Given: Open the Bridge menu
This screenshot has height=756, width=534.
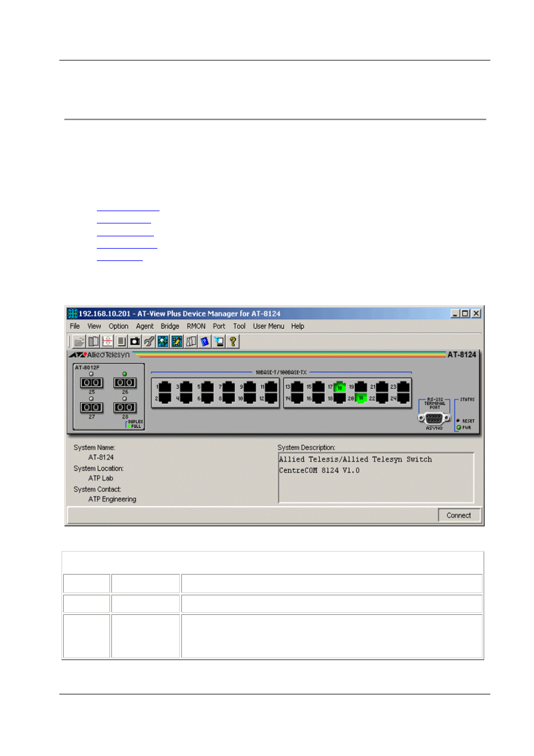Looking at the screenshot, I should [x=170, y=326].
